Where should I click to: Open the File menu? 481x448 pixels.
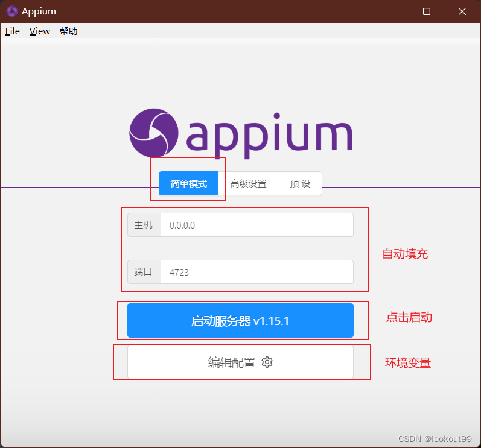tap(13, 31)
